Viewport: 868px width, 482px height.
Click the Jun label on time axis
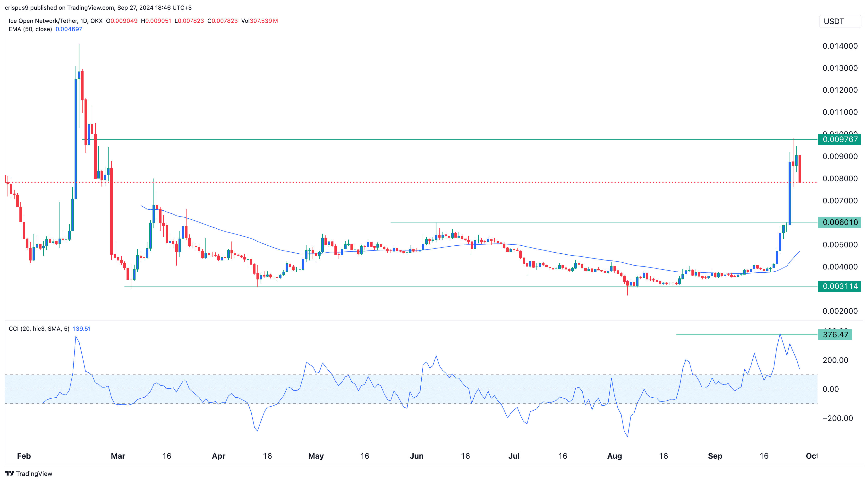click(x=417, y=456)
